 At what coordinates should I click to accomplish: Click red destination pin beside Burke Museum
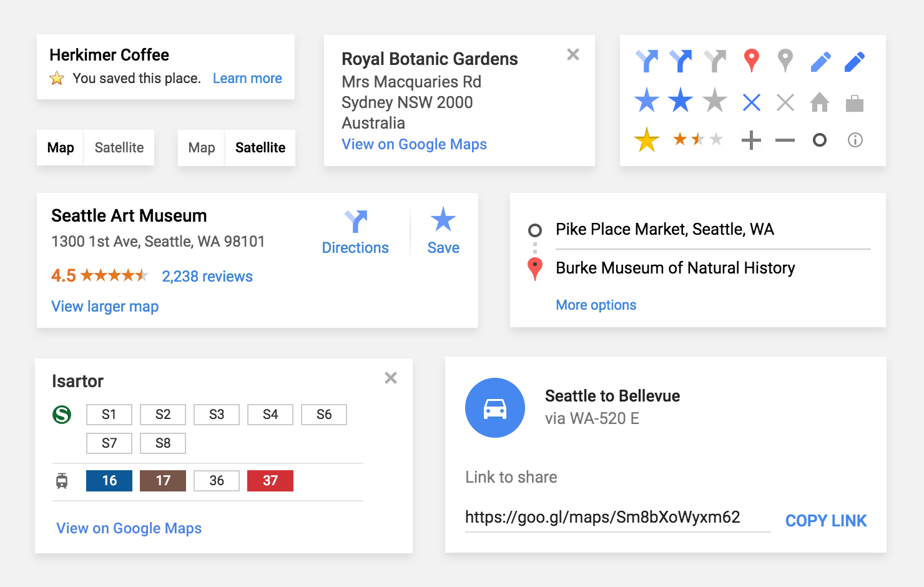click(x=535, y=269)
